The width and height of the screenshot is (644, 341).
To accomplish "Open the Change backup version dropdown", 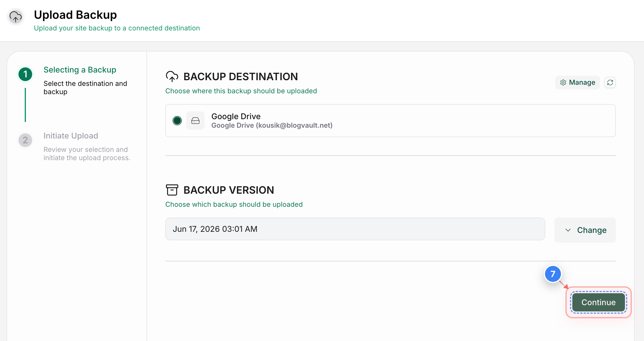I will point(585,230).
